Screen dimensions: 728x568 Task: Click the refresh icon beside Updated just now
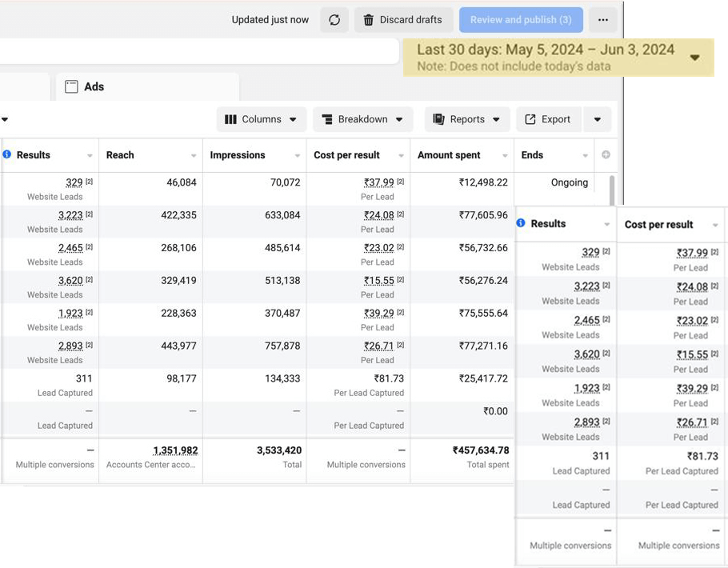click(x=334, y=20)
